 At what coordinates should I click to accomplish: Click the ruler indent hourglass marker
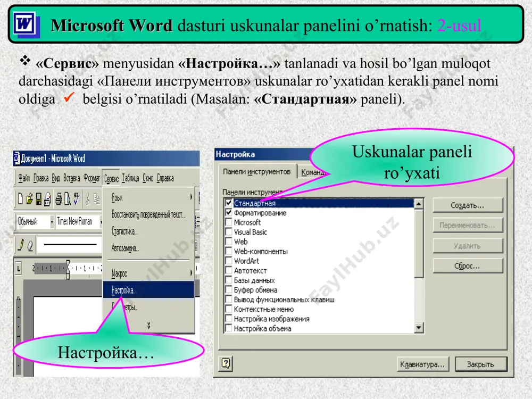point(68,269)
